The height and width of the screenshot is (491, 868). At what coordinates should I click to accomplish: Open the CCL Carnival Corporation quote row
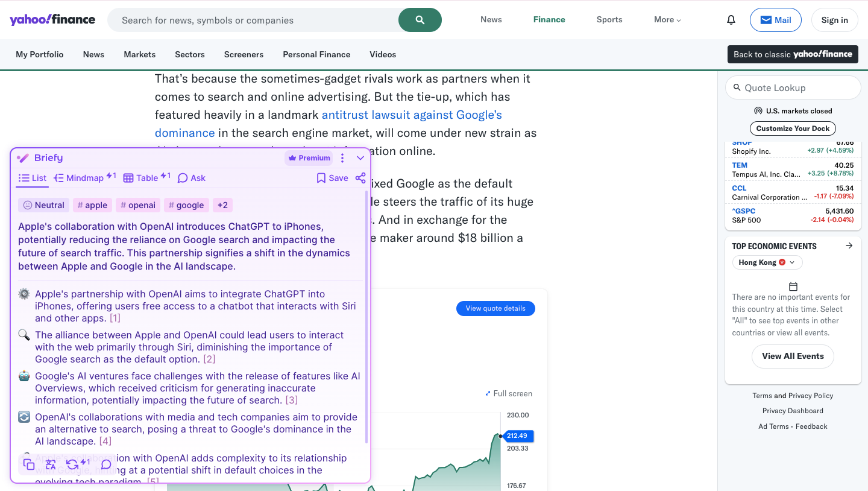click(793, 192)
